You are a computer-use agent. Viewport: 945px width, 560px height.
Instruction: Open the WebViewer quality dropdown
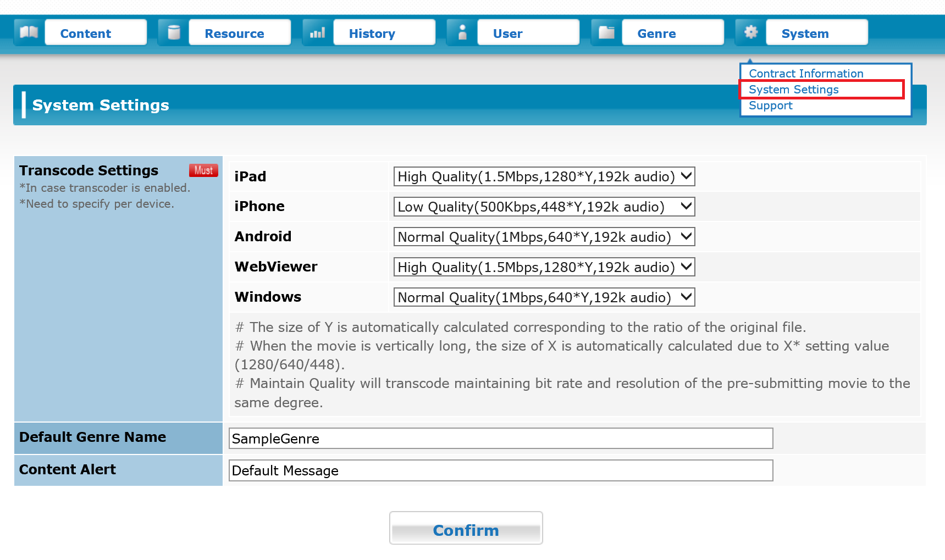pos(544,267)
